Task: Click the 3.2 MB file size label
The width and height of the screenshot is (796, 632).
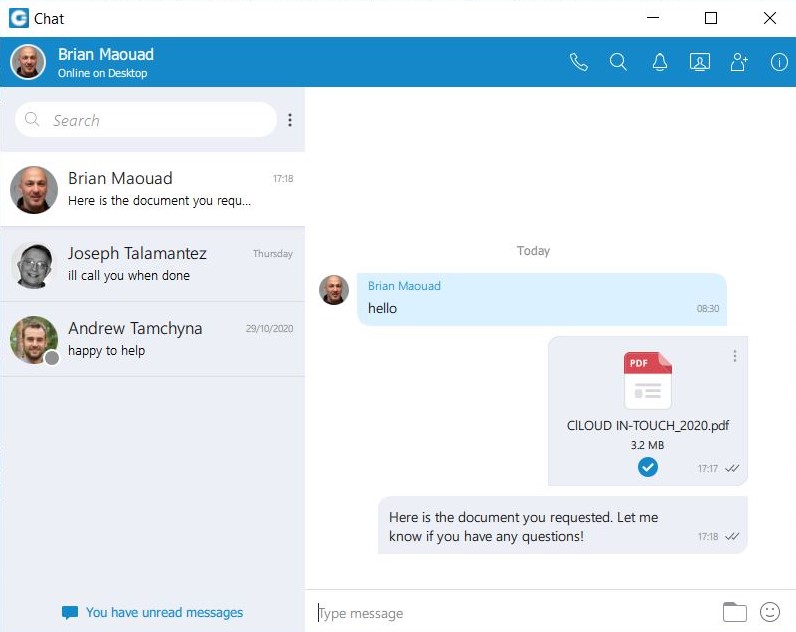Action: 647,445
